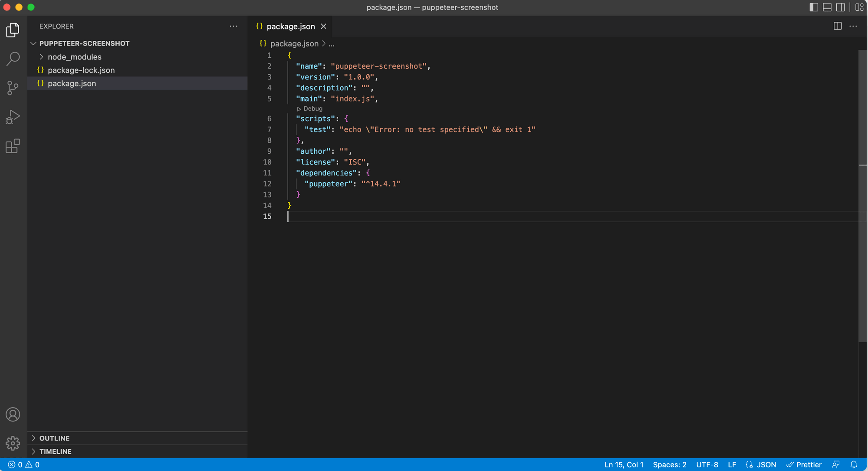Open the Explorer view in activity bar
The image size is (868, 471).
coord(13,30)
